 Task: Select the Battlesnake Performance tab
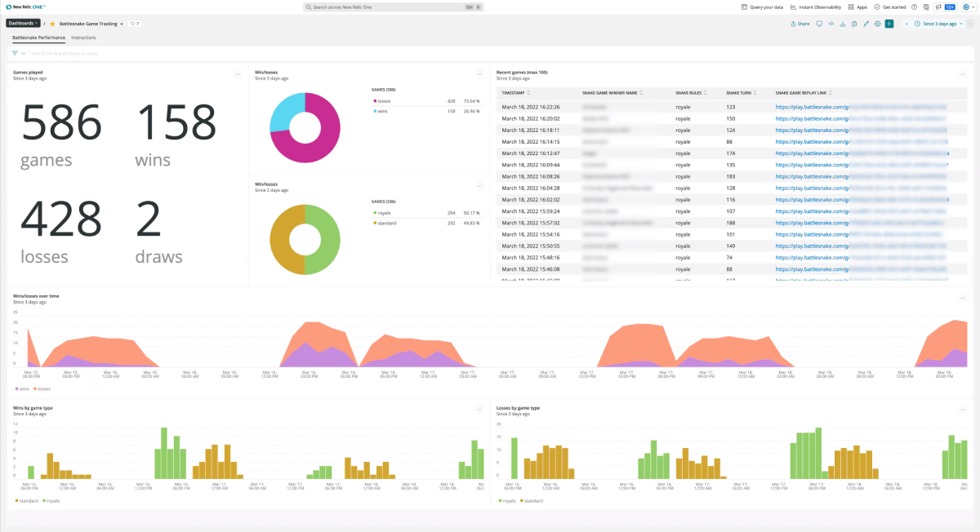(38, 38)
